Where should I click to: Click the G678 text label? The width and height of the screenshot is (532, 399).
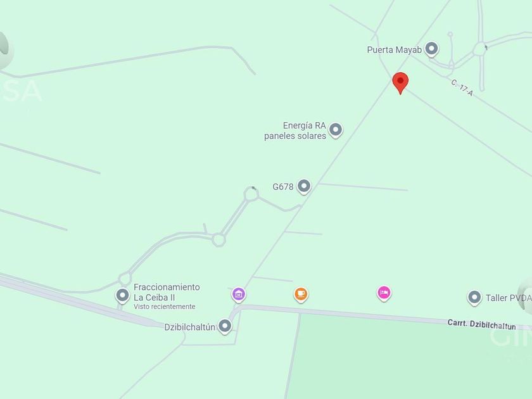pos(283,187)
